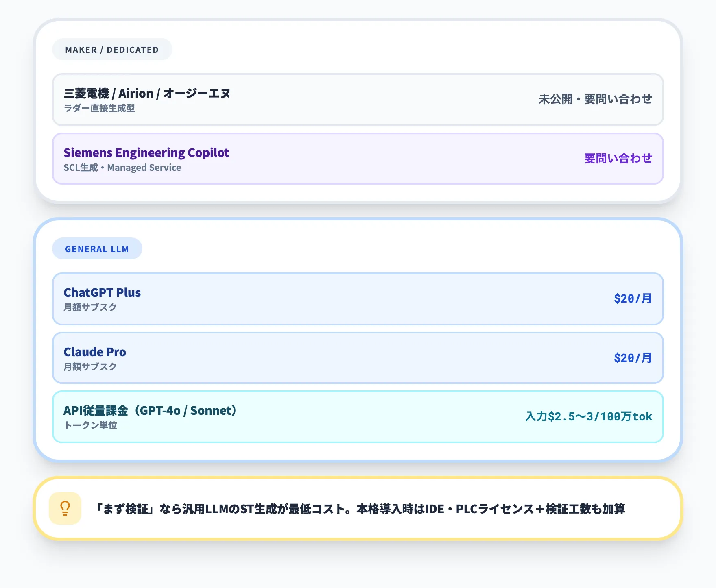The image size is (716, 588).
Task: Click 月額サブスク under Claude Pro
Action: tap(90, 367)
